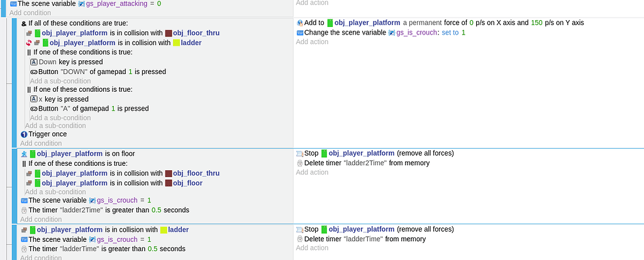The width and height of the screenshot is (644, 260).
Task: Click the Stop icon above Delete timer "ladderTime"
Action: pos(300,229)
